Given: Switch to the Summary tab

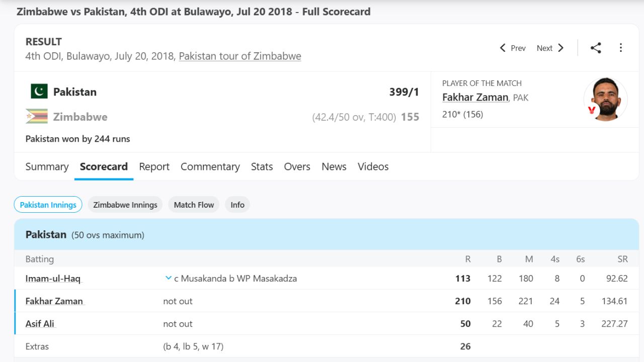Looking at the screenshot, I should click(x=47, y=166).
